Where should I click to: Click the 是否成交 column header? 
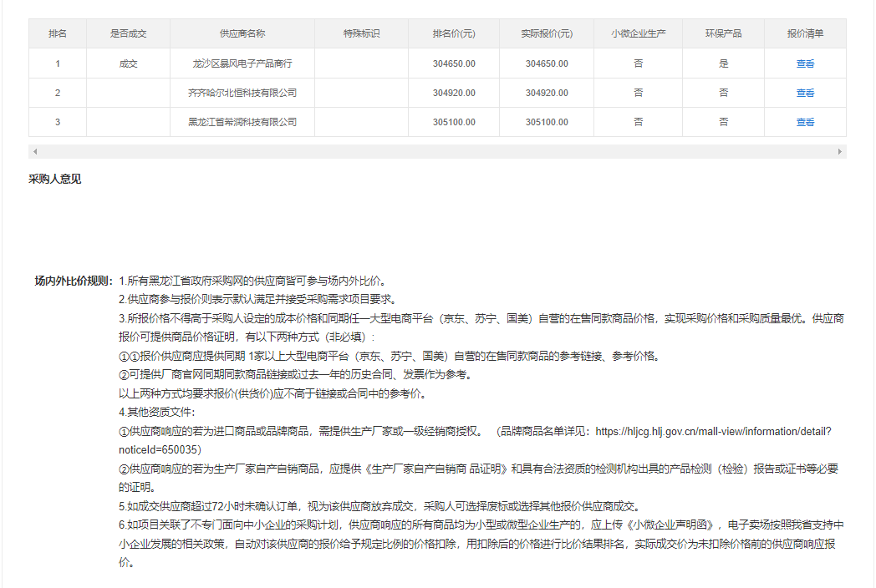pyautogui.click(x=128, y=33)
